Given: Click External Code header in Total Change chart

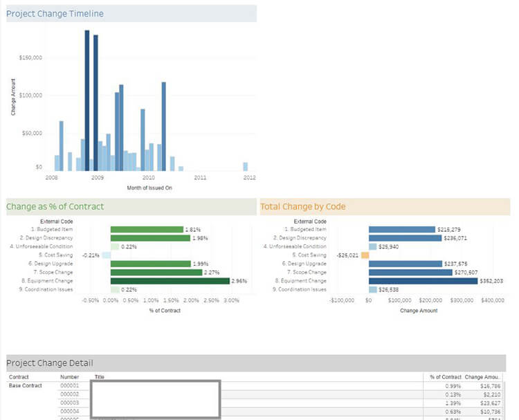Looking at the screenshot, I should [x=310, y=221].
